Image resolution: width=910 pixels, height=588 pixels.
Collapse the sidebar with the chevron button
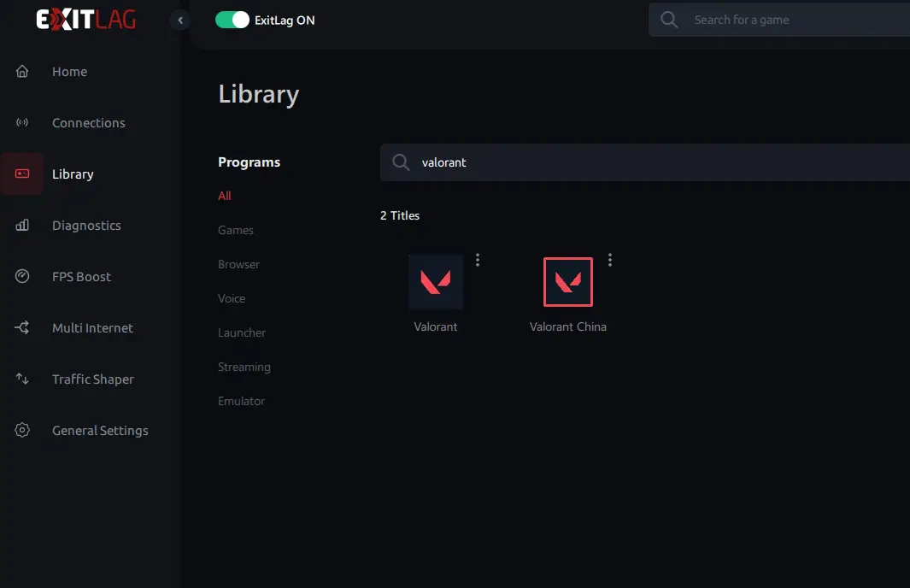point(179,20)
